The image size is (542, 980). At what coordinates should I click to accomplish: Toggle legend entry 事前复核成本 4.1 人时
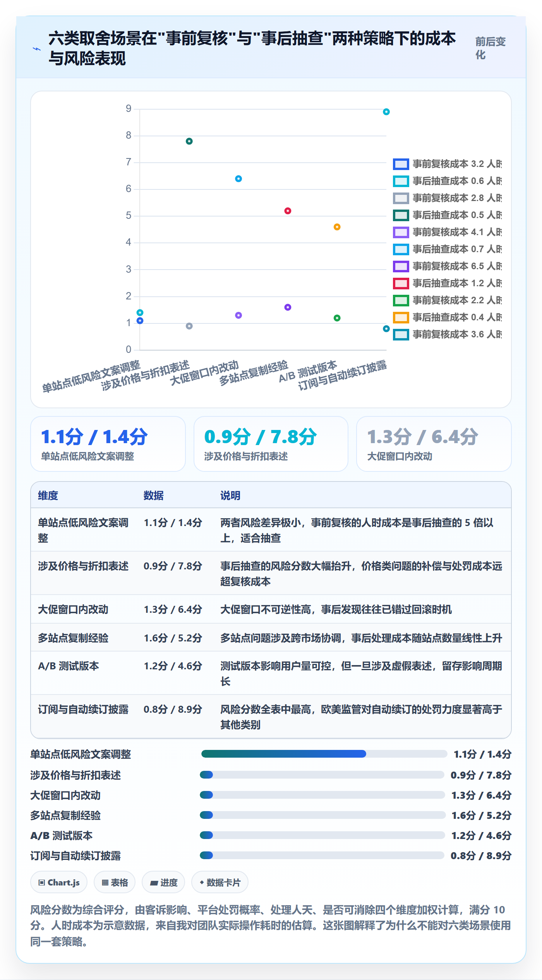(447, 232)
